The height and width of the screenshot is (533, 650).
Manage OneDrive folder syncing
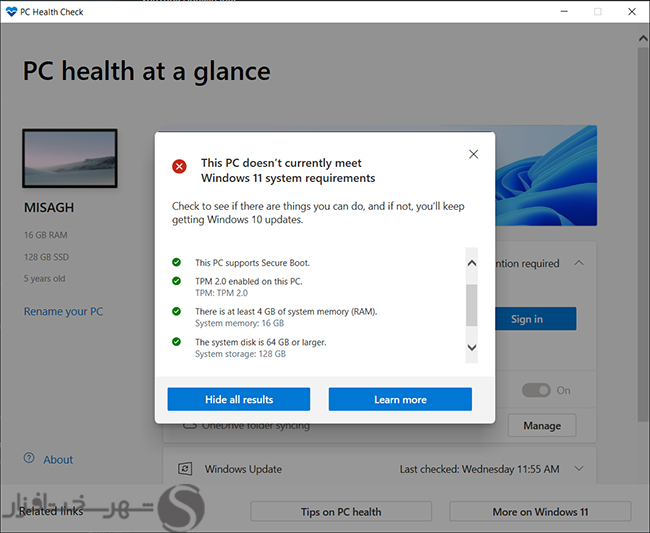(542, 425)
